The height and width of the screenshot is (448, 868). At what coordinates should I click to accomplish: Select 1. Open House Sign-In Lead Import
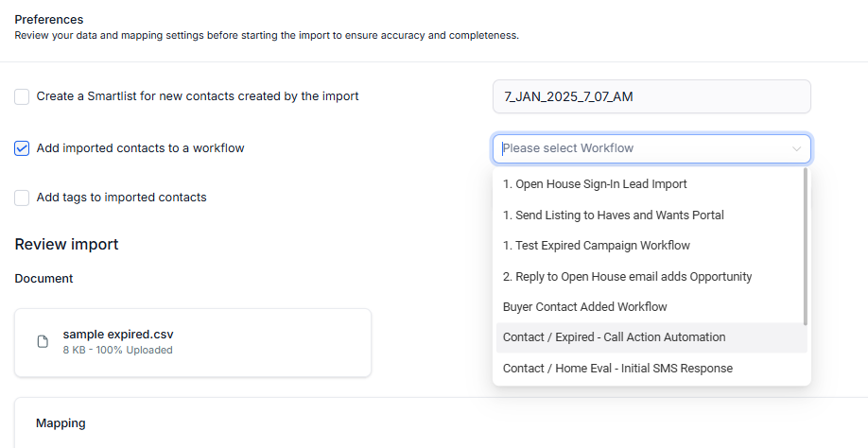click(x=595, y=184)
